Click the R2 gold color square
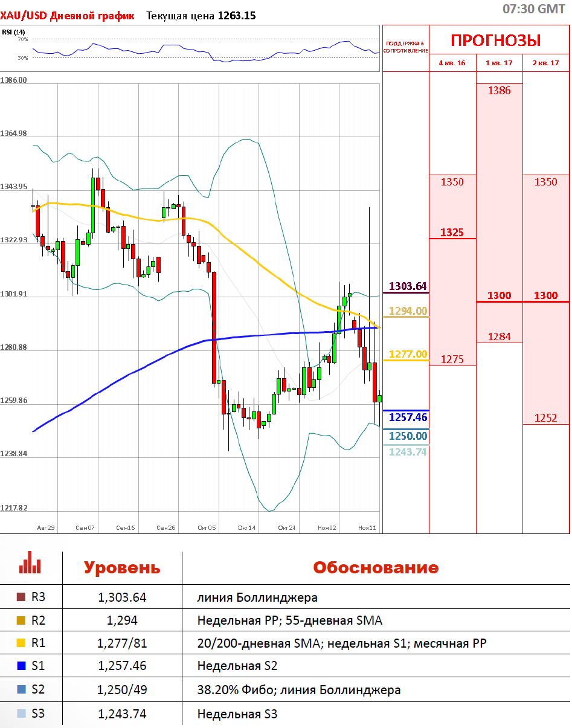Viewport: 572px width, 728px height. [x=22, y=620]
